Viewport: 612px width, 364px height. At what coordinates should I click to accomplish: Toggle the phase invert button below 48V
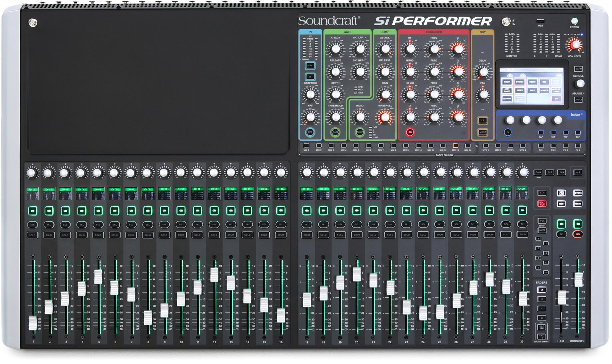point(310,76)
